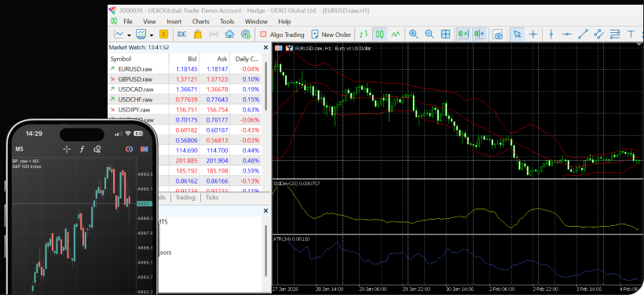The height and width of the screenshot is (295, 644).
Task: Zoom out the chart
Action: coord(429,35)
